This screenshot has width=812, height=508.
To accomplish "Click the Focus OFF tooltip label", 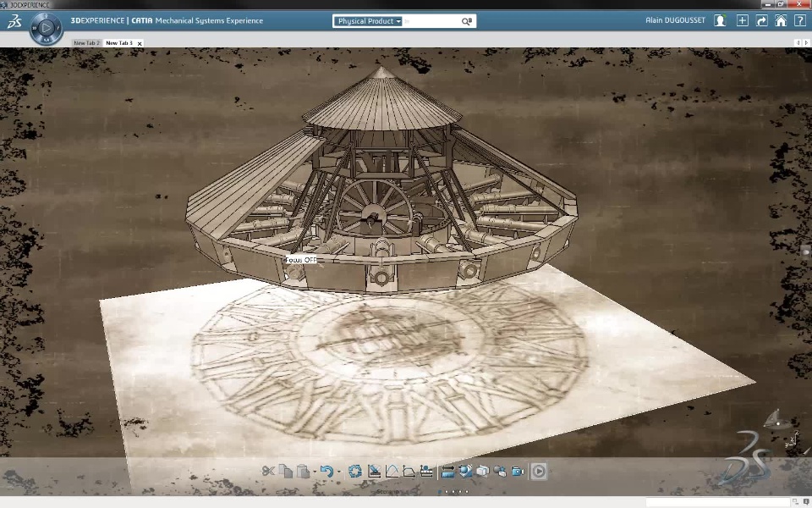I will pos(300,260).
